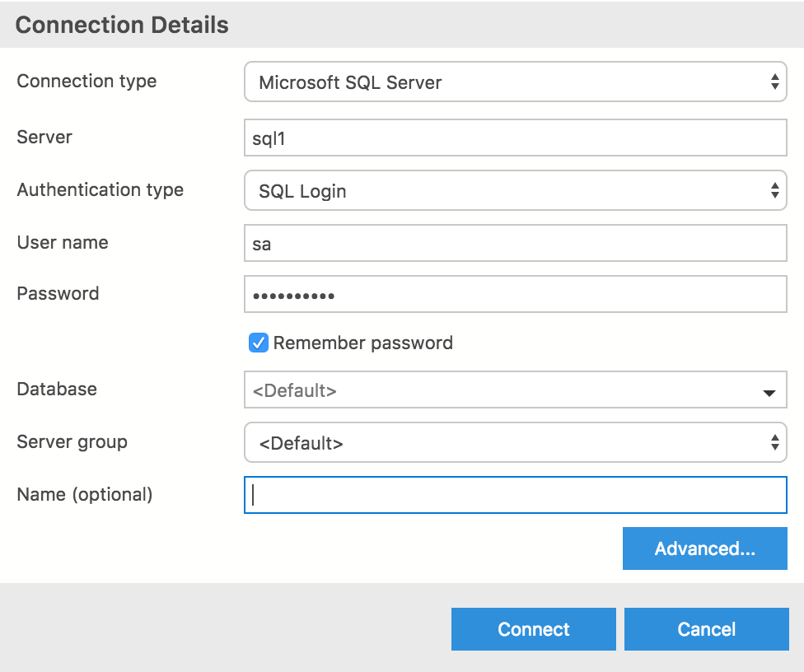Screen dimensions: 804x672
Task: Cancel the connection dialog
Action: coord(706,629)
